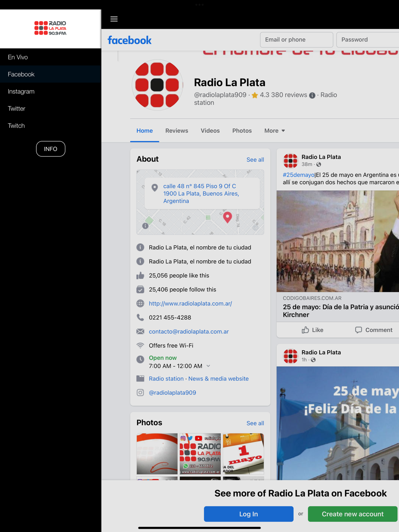Viewport: 399px width, 532px height.
Task: Open the radiolaplata.com.ar website link
Action: point(190,303)
